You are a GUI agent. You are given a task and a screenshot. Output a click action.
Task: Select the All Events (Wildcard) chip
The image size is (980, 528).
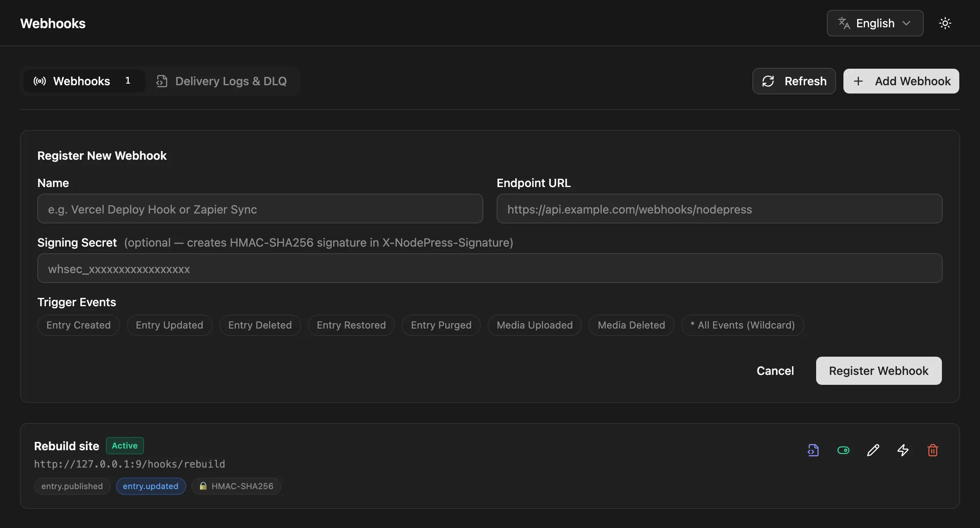click(742, 325)
